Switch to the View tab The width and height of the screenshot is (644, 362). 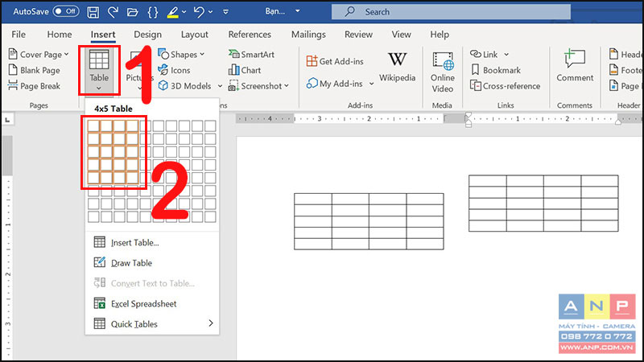[x=401, y=35]
